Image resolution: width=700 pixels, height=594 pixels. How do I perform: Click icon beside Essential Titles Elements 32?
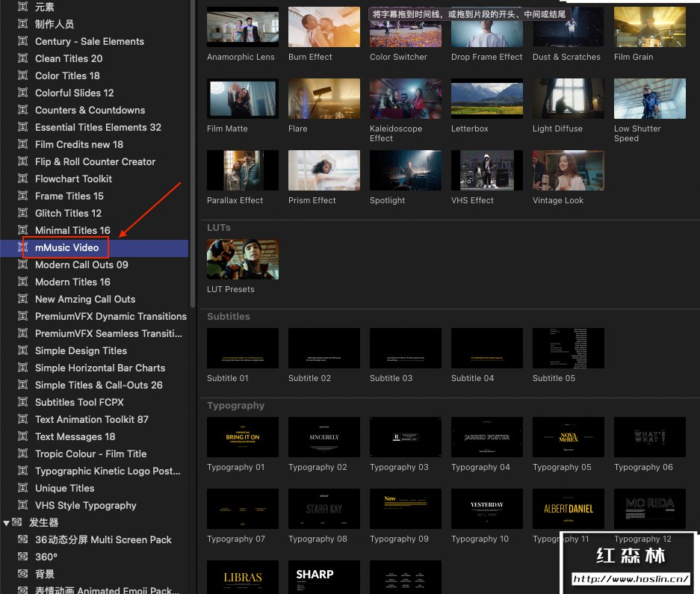22,127
